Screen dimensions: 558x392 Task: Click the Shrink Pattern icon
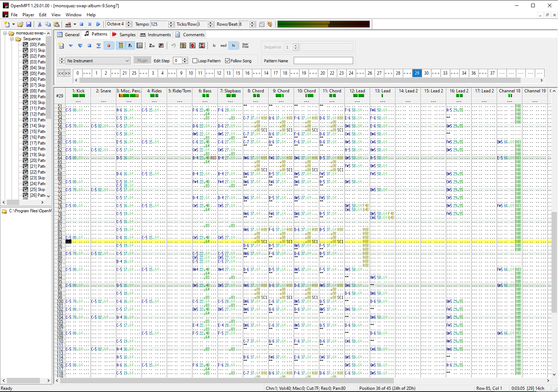[202, 46]
